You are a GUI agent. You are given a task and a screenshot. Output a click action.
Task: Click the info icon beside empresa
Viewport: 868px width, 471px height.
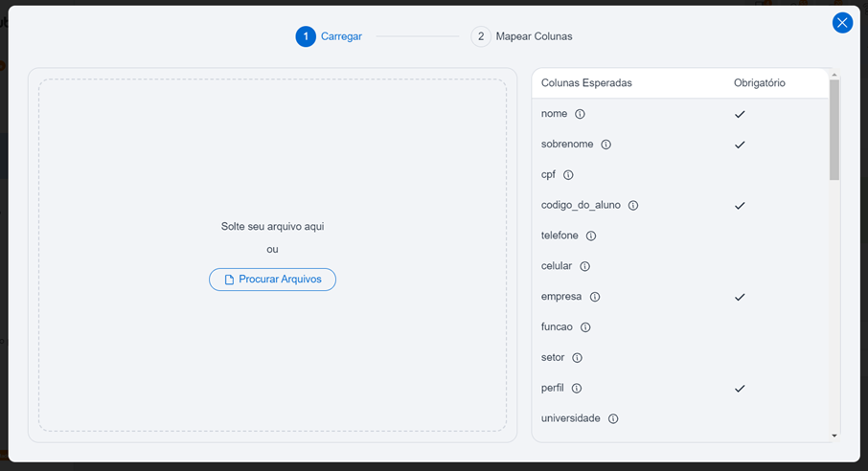(x=595, y=297)
